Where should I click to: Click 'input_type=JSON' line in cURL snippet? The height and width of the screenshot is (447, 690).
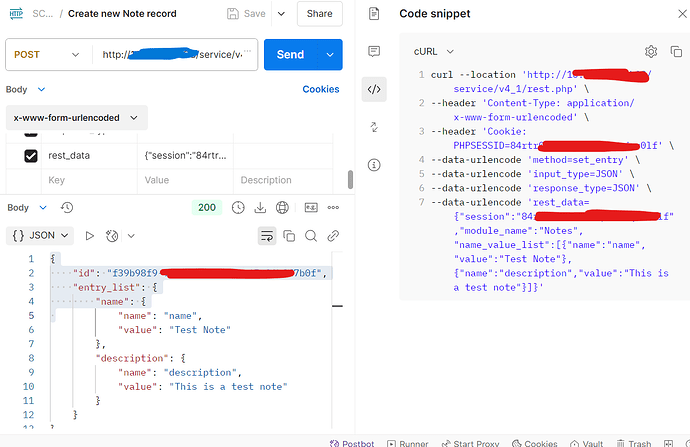576,174
